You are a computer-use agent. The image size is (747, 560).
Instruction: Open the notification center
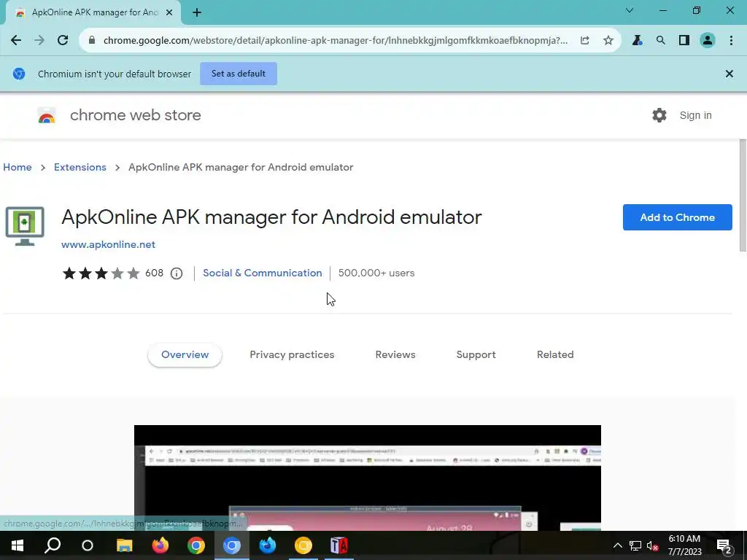724,545
